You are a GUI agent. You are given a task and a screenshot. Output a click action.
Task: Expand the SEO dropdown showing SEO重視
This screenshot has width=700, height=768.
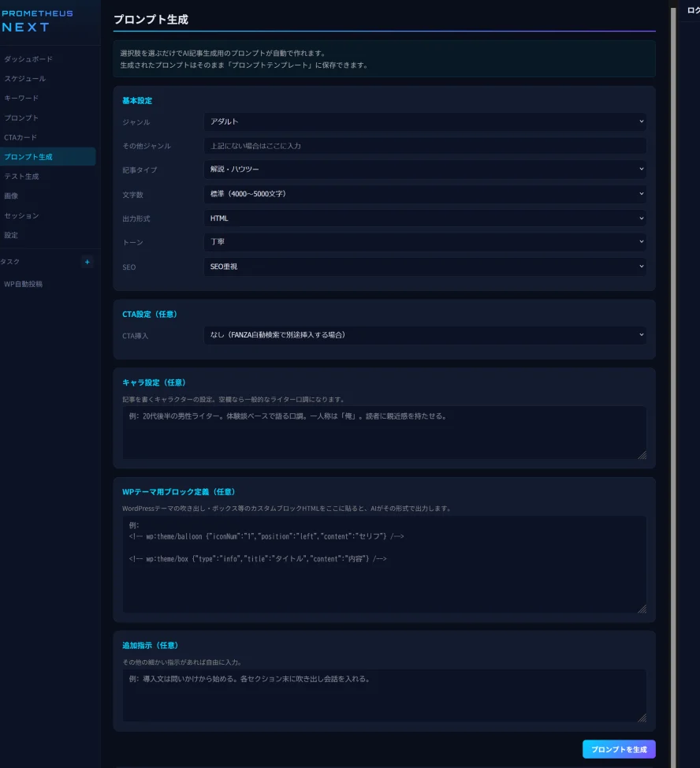coord(425,267)
